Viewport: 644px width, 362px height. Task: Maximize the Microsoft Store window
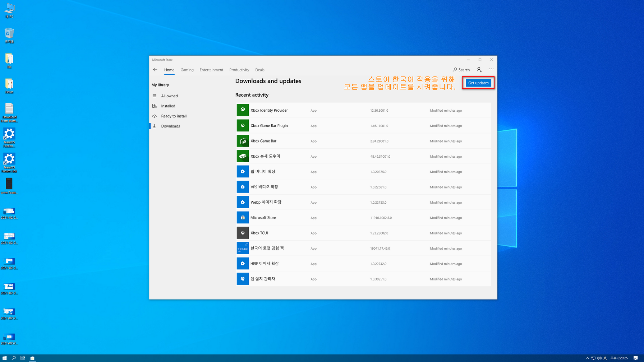480,60
